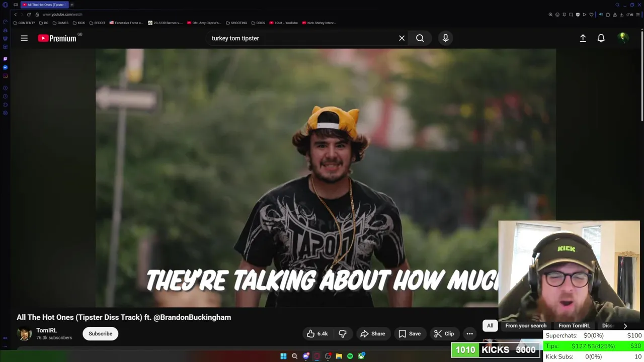The height and width of the screenshot is (362, 644).
Task: Like the video (6.4k)
Action: point(317,334)
